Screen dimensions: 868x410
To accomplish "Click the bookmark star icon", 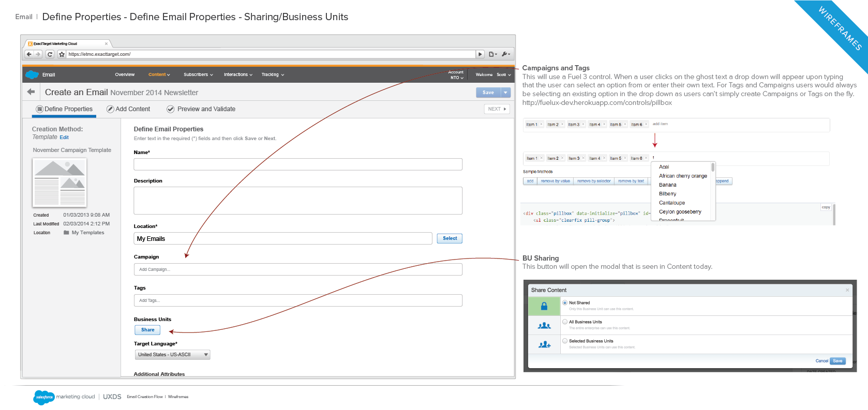I will (x=62, y=54).
